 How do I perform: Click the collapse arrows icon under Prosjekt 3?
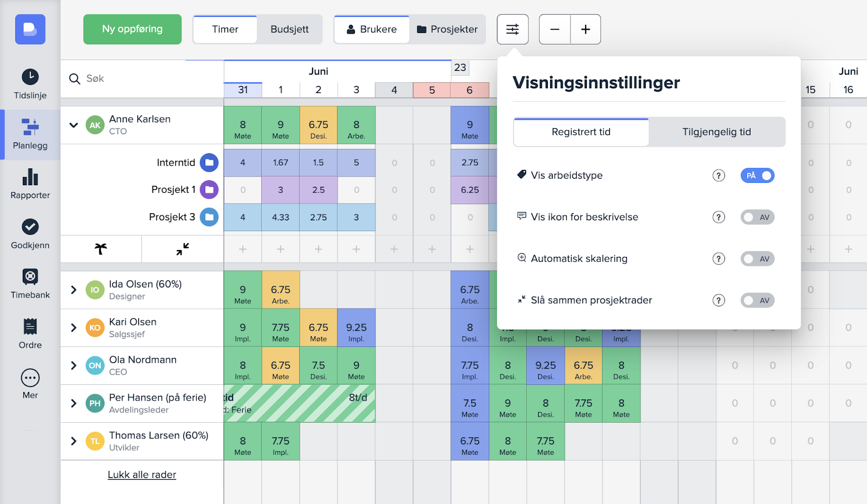point(183,249)
